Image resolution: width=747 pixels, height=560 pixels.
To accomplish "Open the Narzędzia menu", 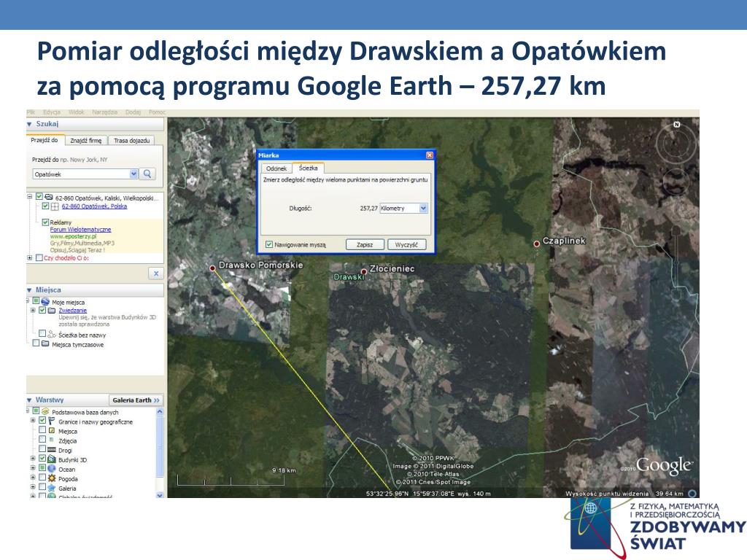I will [105, 112].
